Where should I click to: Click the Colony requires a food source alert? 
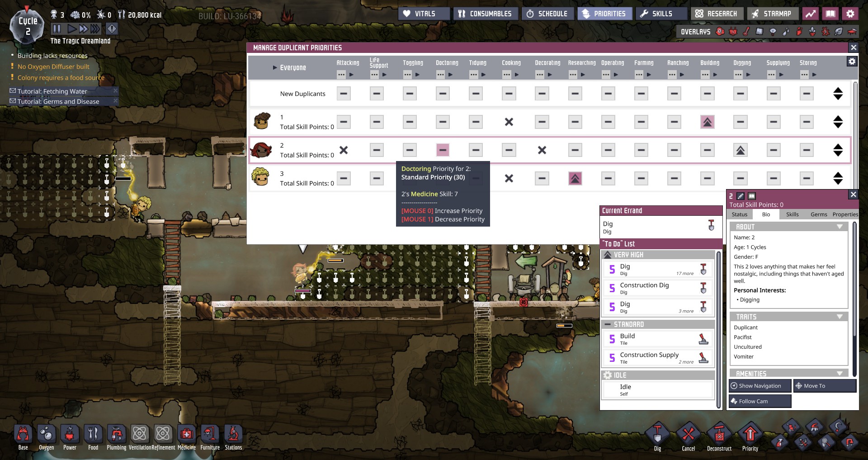click(61, 77)
